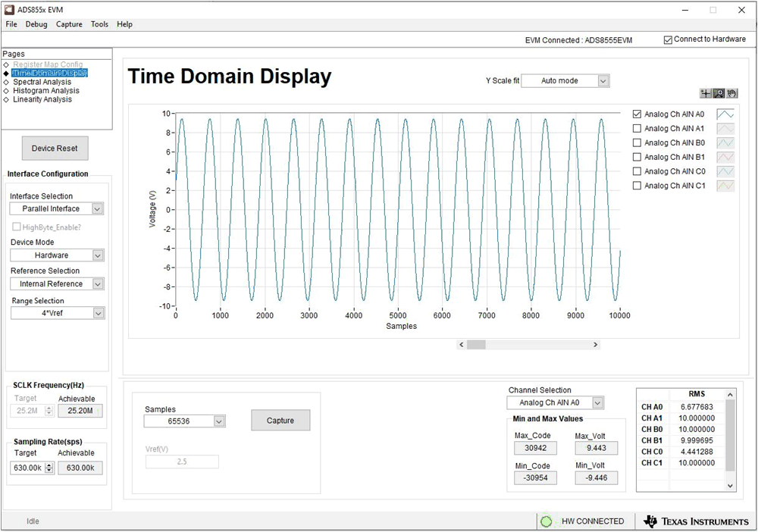758x532 pixels.
Task: Open the Samples count dropdown
Action: [219, 421]
